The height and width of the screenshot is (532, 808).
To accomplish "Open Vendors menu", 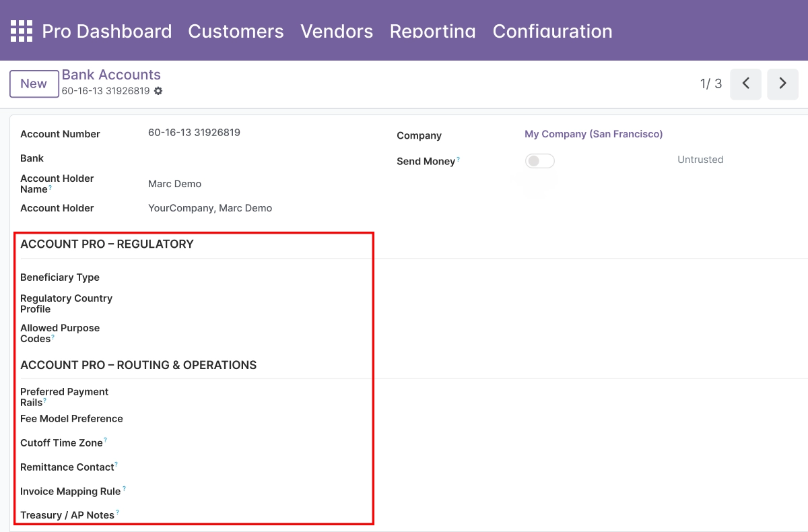I will click(x=337, y=31).
